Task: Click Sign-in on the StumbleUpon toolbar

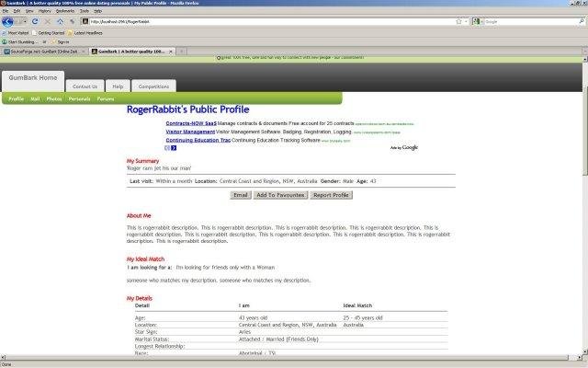Action: tap(61, 42)
